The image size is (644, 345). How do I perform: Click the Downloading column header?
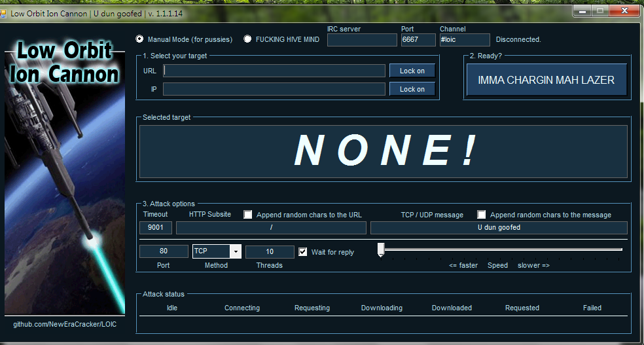click(x=382, y=308)
